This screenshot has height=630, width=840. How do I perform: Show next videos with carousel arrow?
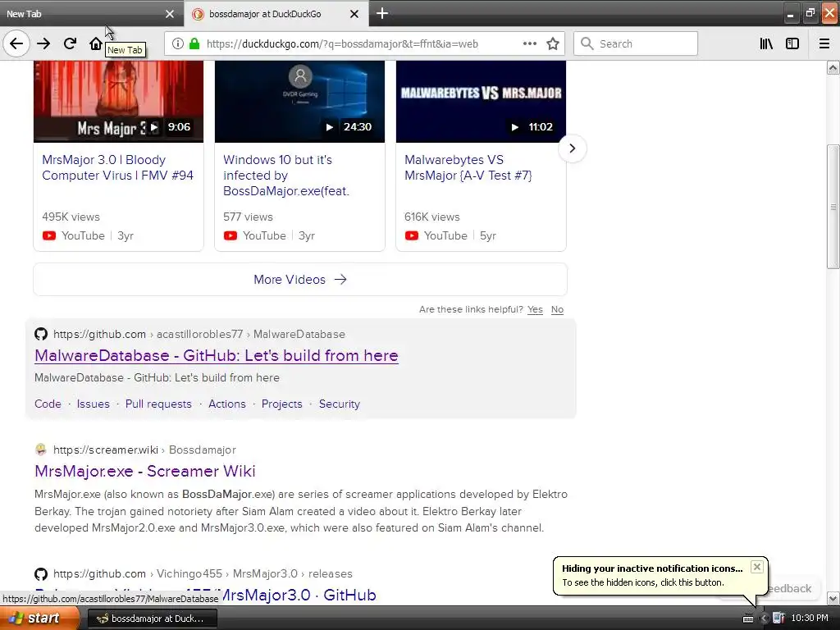tap(572, 148)
